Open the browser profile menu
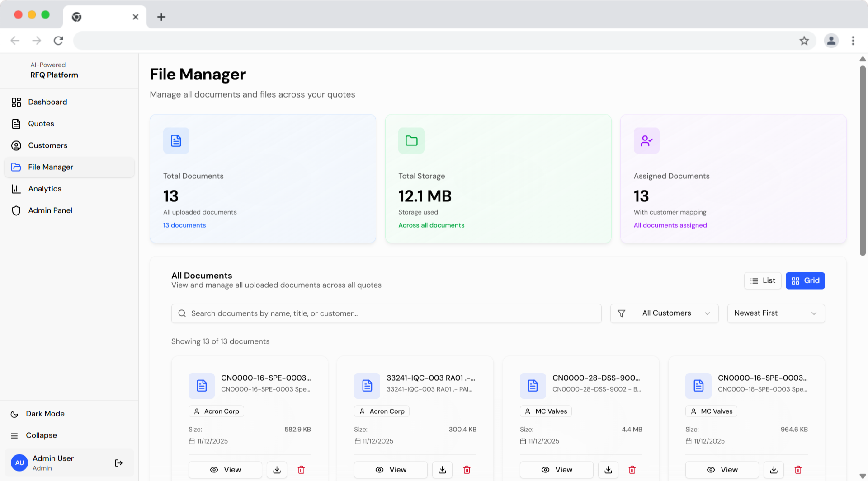The image size is (868, 481). 831,41
